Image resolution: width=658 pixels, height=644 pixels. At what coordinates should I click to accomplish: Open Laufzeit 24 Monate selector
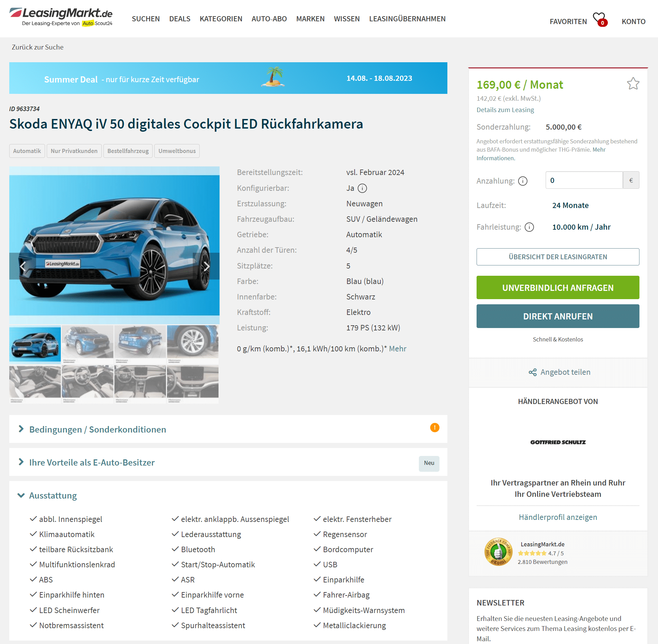570,205
